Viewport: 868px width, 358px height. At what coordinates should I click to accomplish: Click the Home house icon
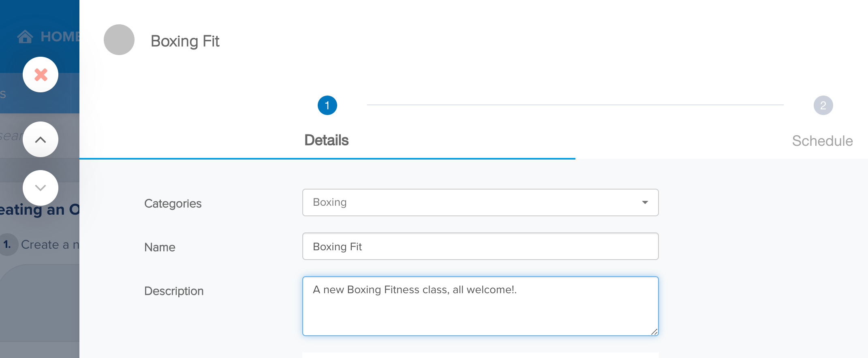(25, 36)
